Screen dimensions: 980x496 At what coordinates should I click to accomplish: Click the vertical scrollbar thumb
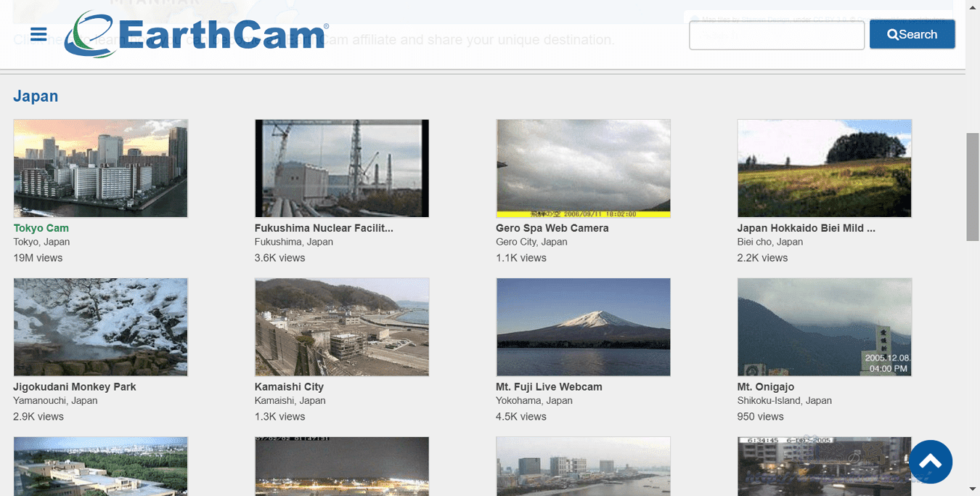(973, 187)
